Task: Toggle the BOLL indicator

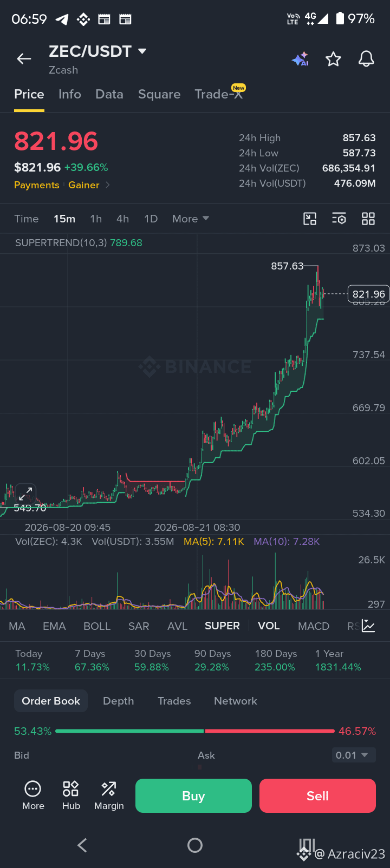Action: coord(97,626)
